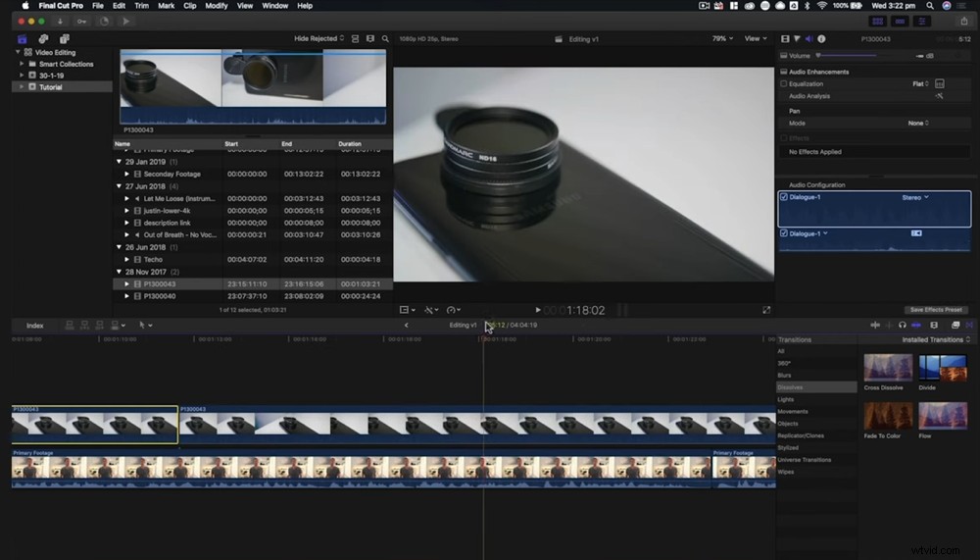Toggle the Effects section checkbox
This screenshot has height=560, width=980.
coord(784,138)
